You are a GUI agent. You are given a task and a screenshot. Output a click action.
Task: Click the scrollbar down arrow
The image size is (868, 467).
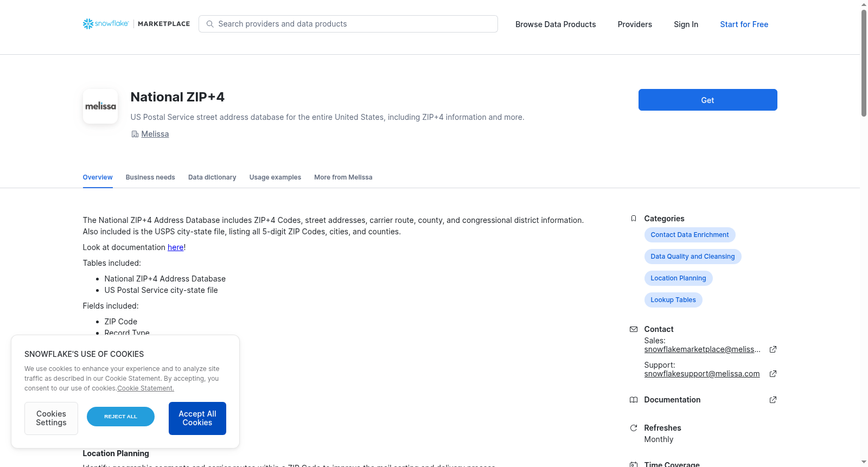(864, 462)
